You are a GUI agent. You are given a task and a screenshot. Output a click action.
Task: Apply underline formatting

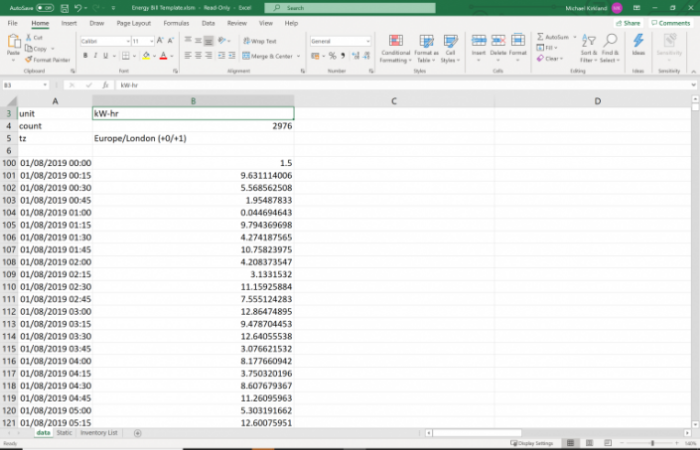click(106, 56)
